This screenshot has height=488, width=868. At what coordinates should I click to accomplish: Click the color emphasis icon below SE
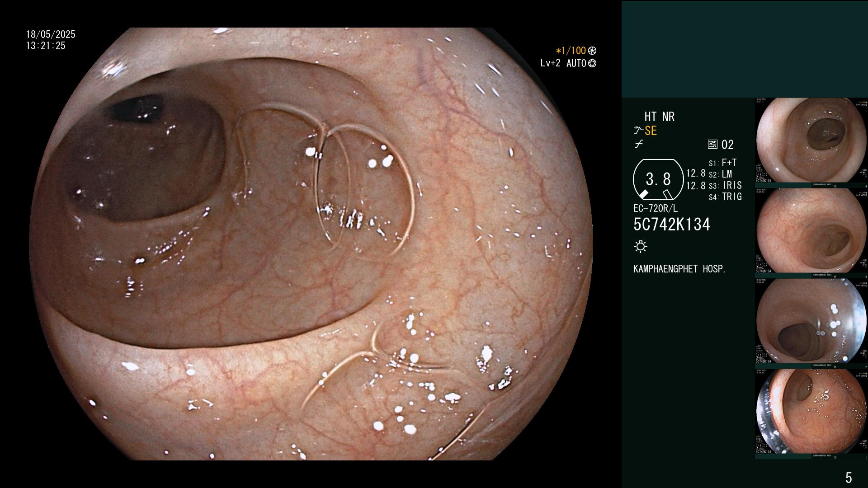639,144
